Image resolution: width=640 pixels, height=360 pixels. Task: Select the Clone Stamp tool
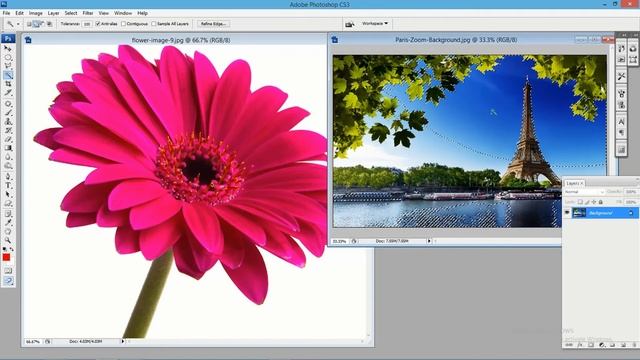[x=8, y=121]
